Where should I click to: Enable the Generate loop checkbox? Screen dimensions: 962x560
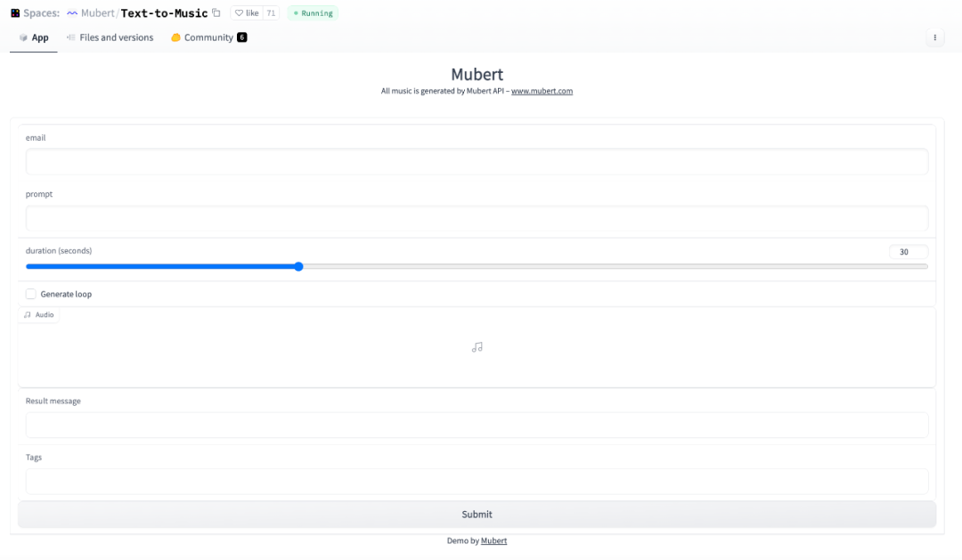click(x=30, y=294)
